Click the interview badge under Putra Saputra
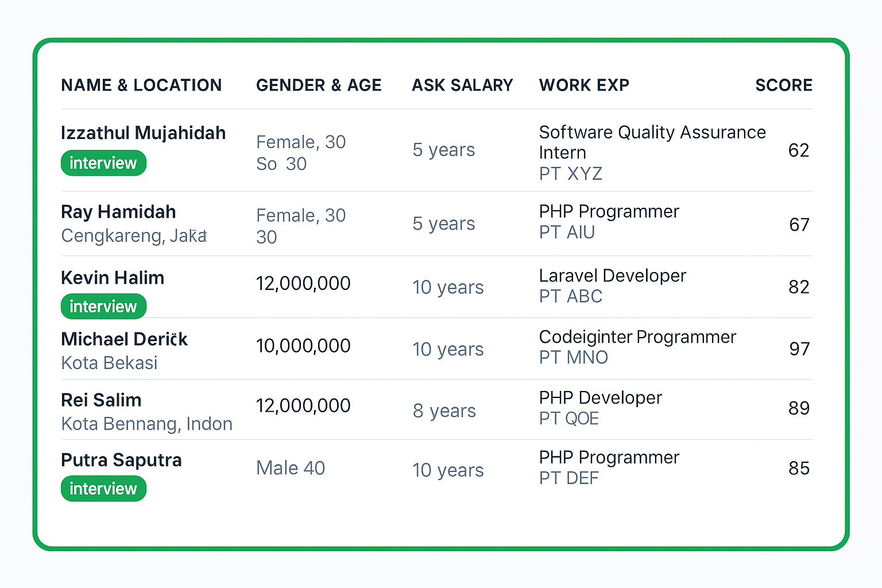Viewport: 882px width, 588px height. point(103,489)
